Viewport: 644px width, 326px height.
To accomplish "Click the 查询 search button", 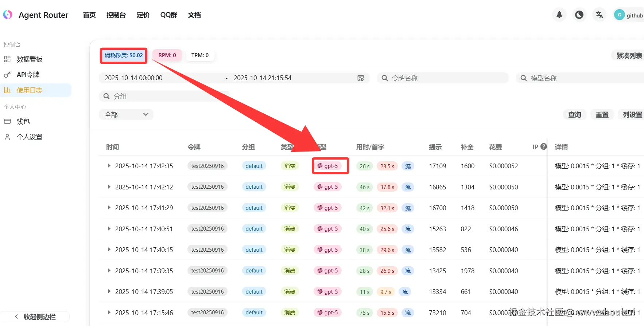I will [x=575, y=115].
